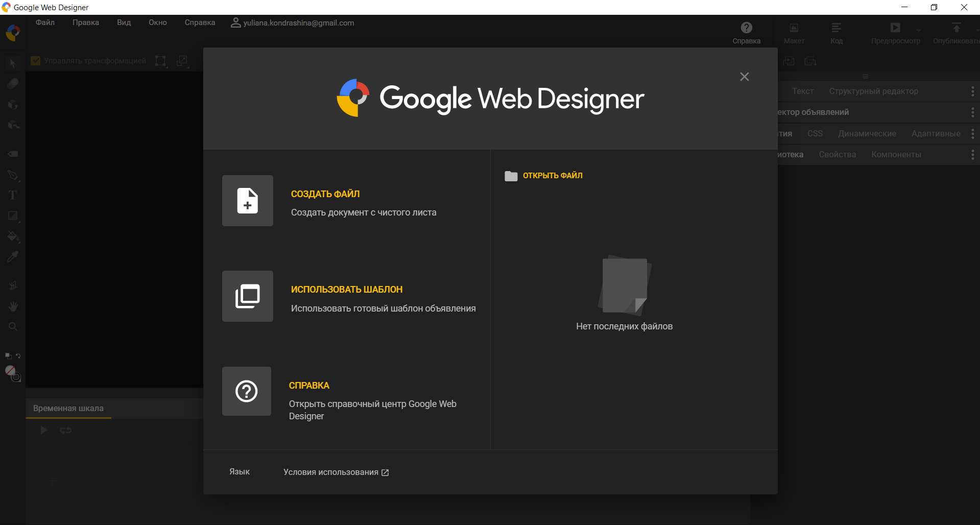This screenshot has width=980, height=525.
Task: Click the yuliana.kondrashina account entry
Action: tap(293, 22)
